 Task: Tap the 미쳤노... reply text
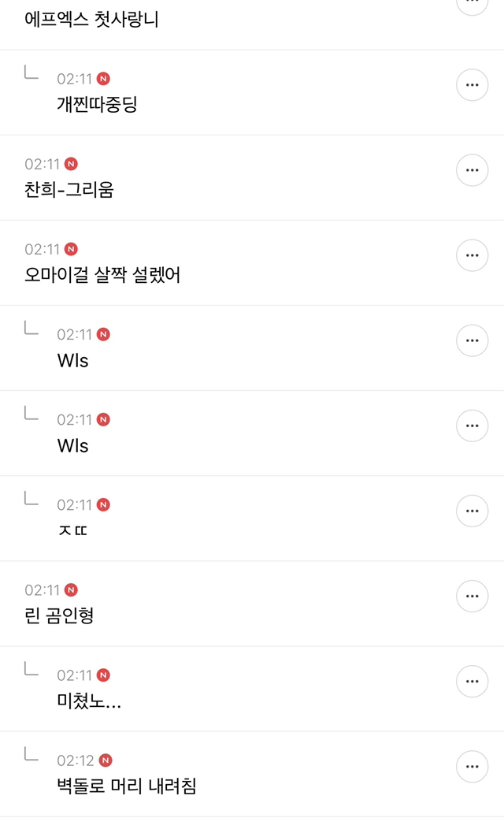coord(89,701)
